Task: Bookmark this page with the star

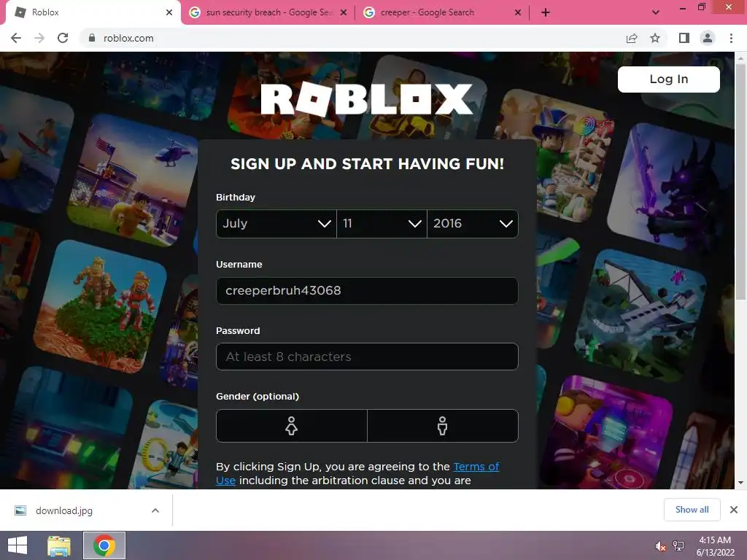Action: pos(655,38)
